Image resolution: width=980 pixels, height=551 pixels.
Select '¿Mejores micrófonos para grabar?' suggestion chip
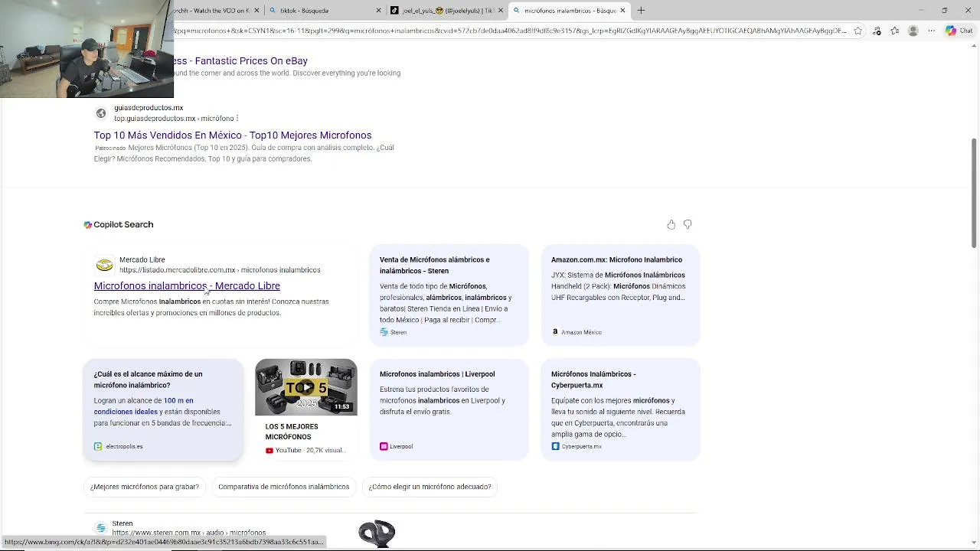[145, 487]
